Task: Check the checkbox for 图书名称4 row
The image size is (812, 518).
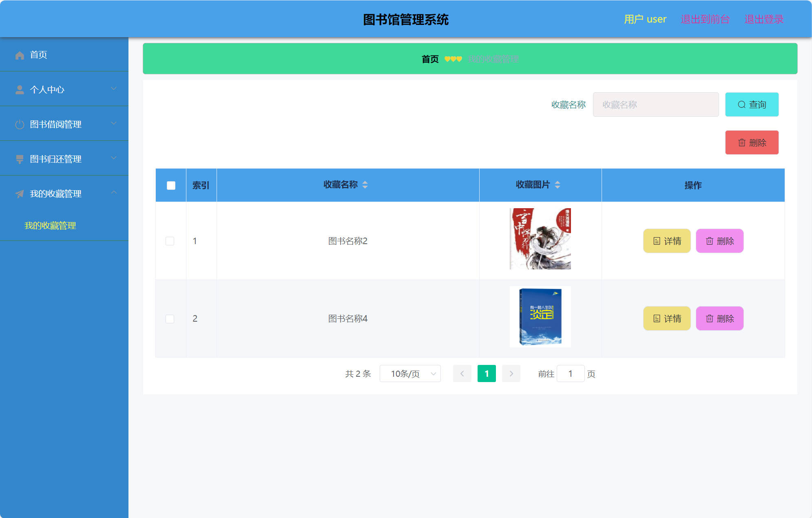Action: tap(170, 319)
